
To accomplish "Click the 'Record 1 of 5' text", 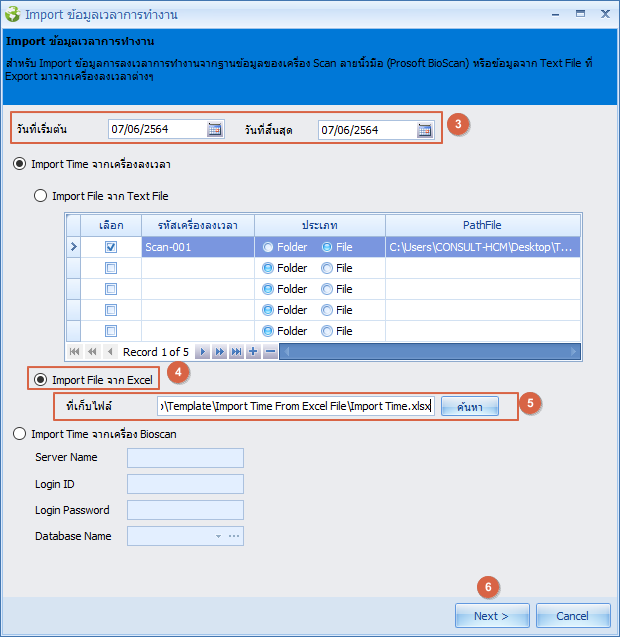I will [x=156, y=352].
